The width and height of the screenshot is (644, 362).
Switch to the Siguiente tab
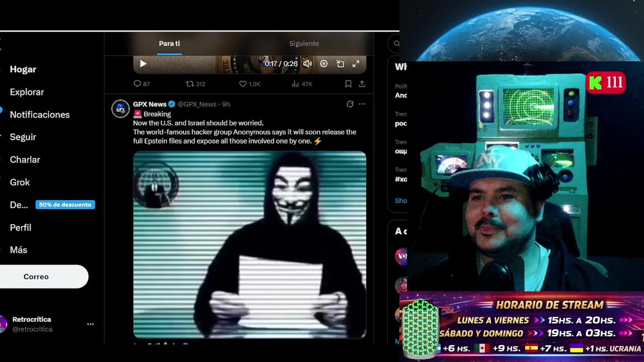(304, 43)
